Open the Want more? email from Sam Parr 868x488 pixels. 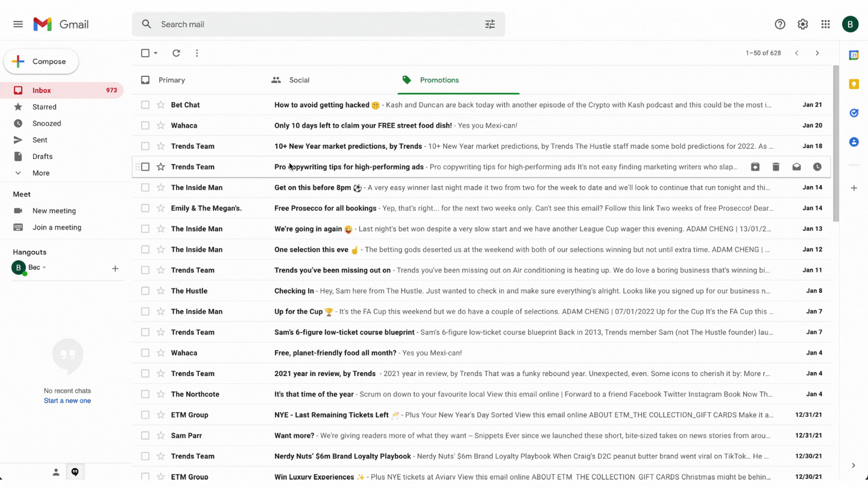482,436
